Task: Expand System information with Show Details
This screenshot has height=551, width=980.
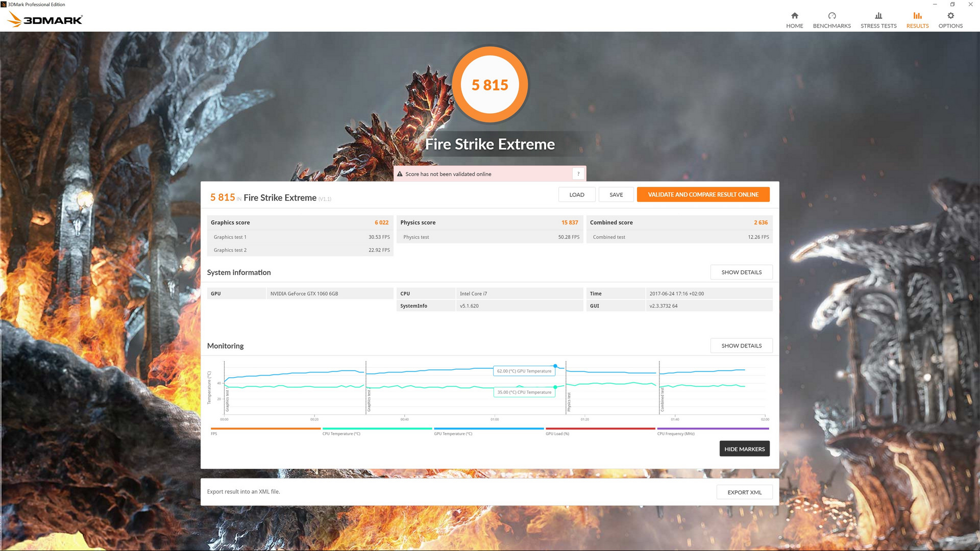Action: pyautogui.click(x=741, y=272)
